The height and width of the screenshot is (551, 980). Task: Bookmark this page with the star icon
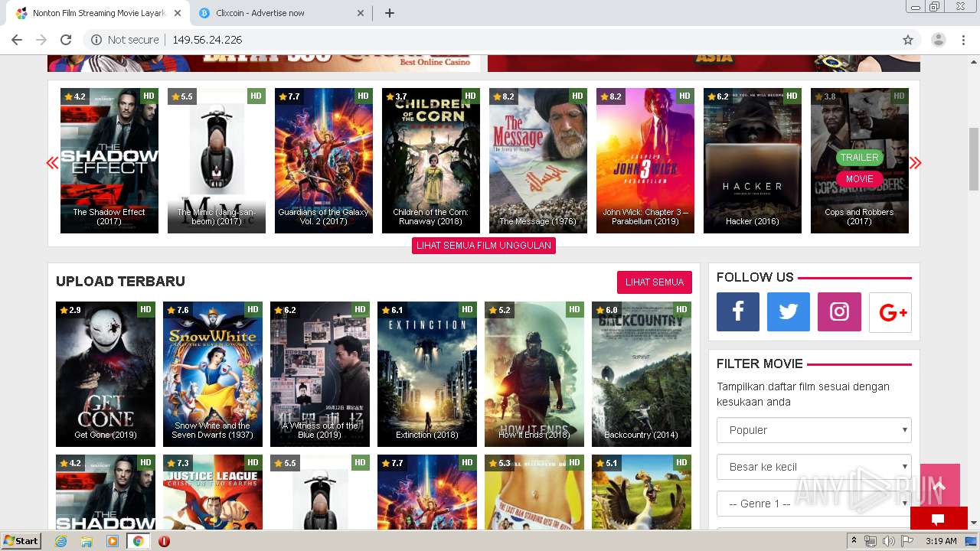(x=908, y=40)
